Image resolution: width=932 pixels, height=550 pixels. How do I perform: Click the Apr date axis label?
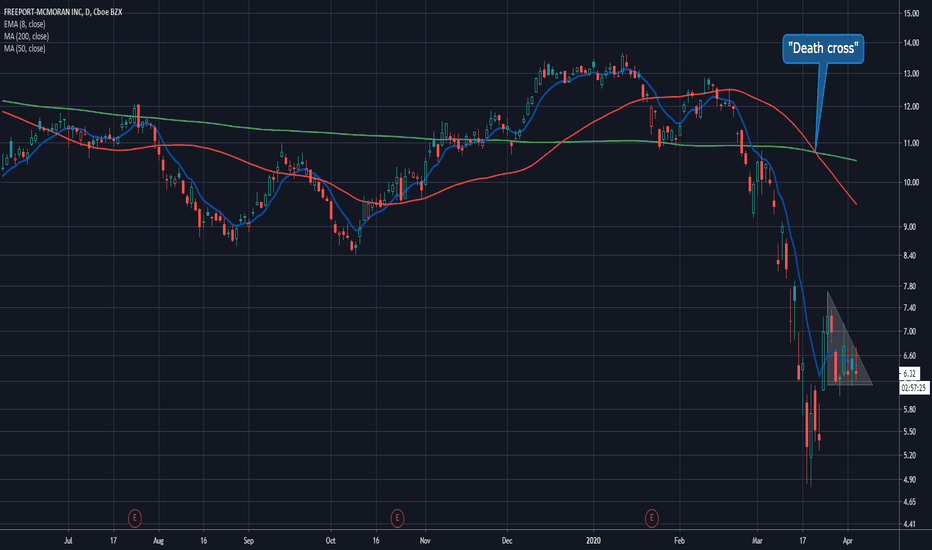coord(848,541)
